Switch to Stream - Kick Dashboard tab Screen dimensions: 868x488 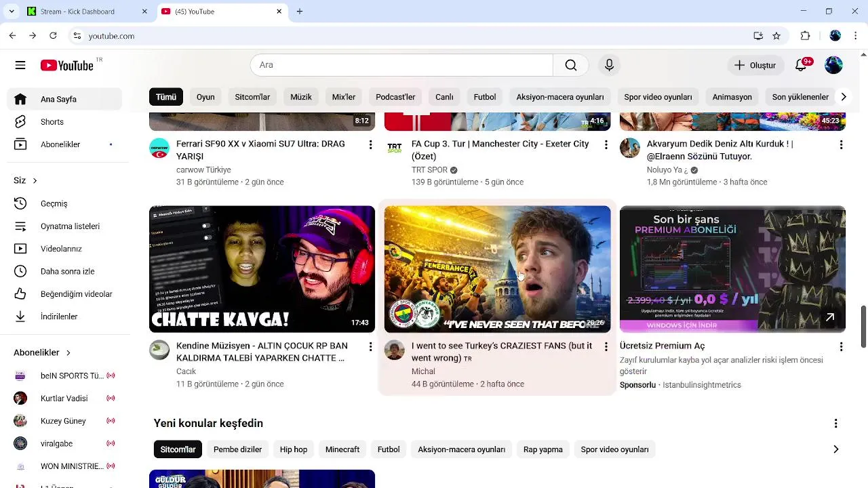click(87, 12)
